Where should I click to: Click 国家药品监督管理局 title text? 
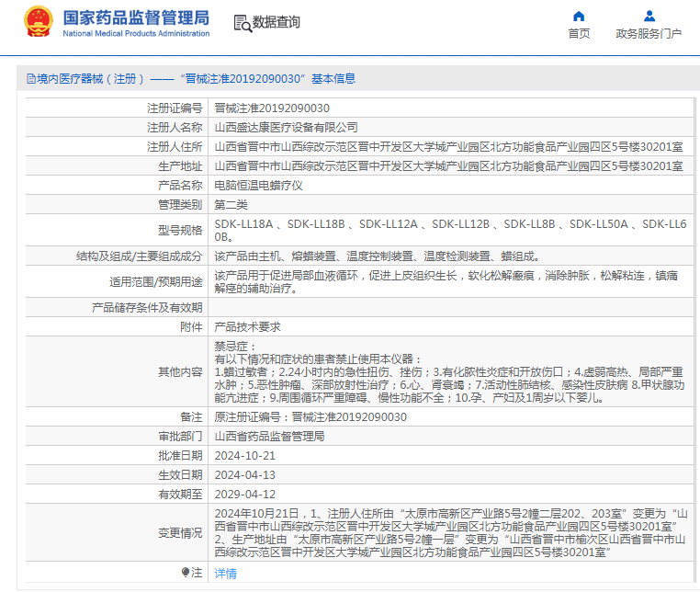pyautogui.click(x=136, y=17)
